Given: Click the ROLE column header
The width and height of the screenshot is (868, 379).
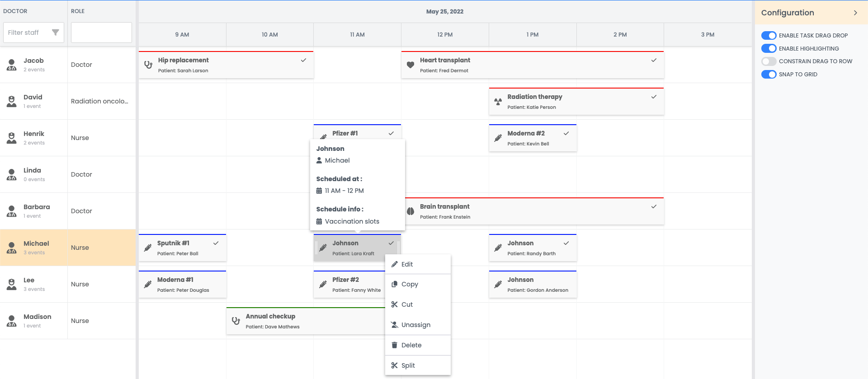Looking at the screenshot, I should tap(78, 11).
